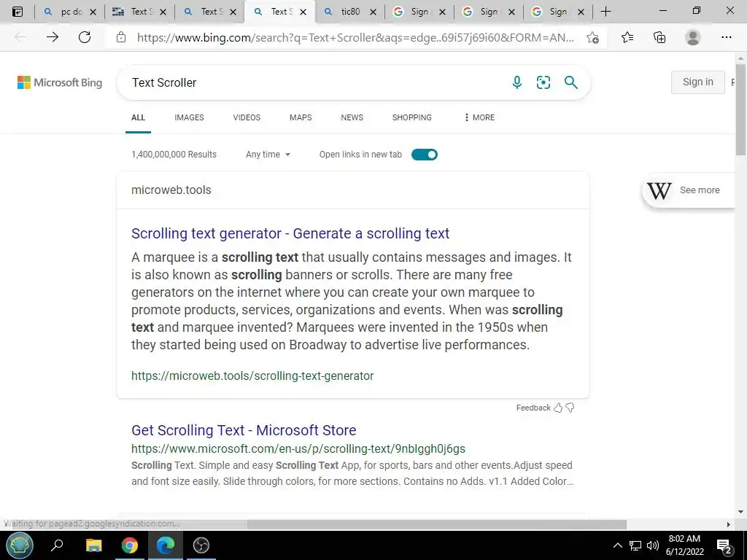
Task: Click the vertical scrollbar thumb
Action: (740, 109)
